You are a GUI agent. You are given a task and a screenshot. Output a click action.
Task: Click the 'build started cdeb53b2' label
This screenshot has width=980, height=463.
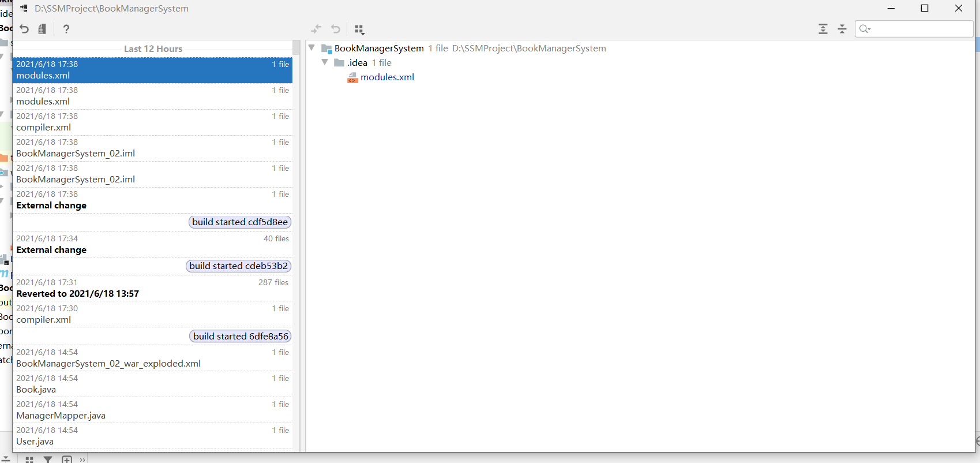(x=238, y=266)
